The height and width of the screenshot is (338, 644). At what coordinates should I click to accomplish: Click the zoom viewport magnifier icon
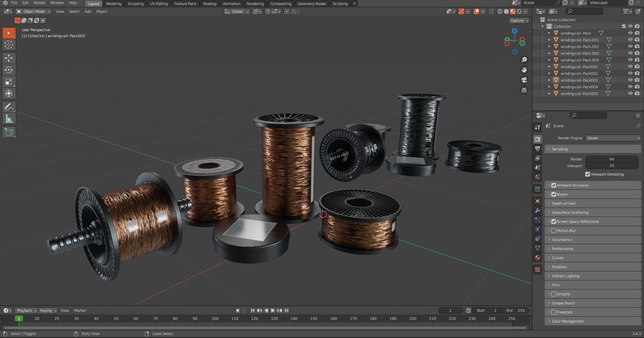coord(524,60)
